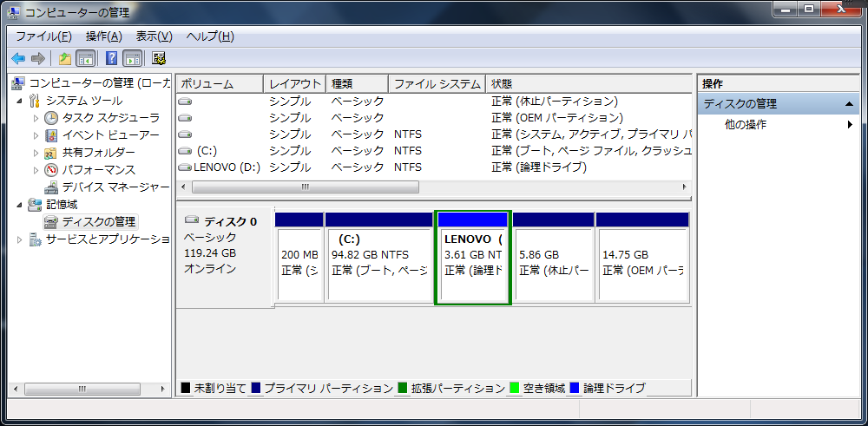The height and width of the screenshot is (426, 868).
Task: Click the Storage (記憶域) icon
Action: [35, 204]
